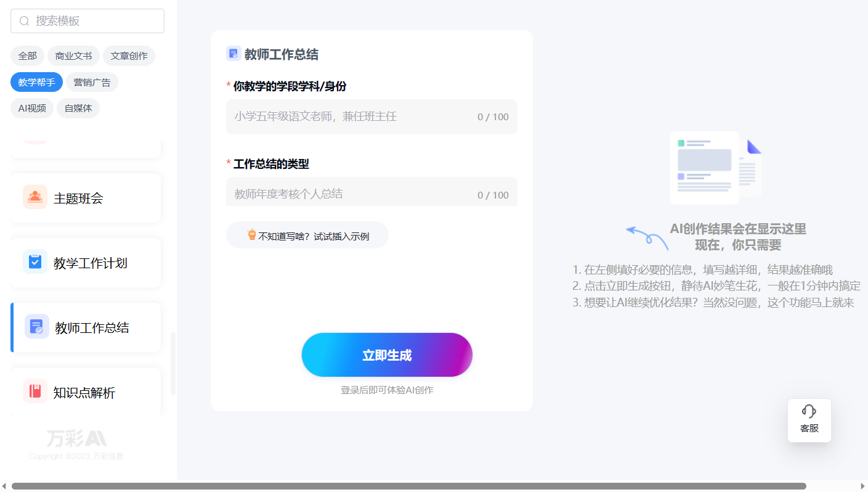Click the 教师工作总结 form header icon

click(x=233, y=54)
